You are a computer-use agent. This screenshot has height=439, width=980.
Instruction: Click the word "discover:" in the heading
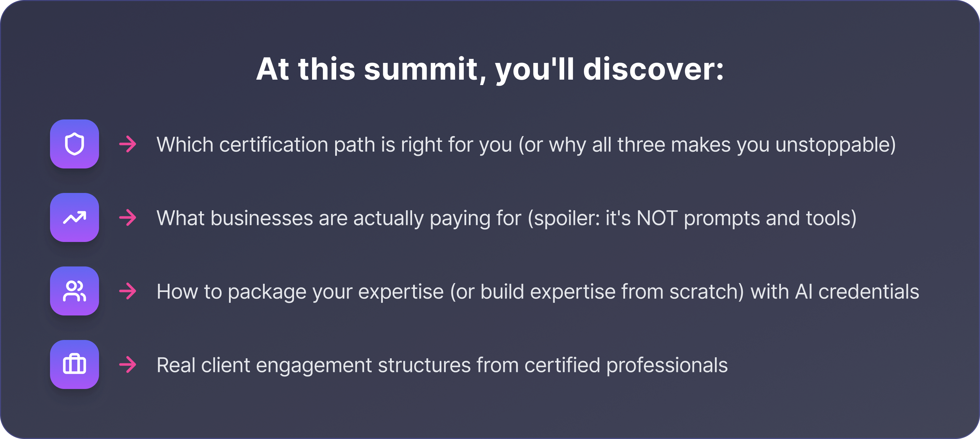653,69
